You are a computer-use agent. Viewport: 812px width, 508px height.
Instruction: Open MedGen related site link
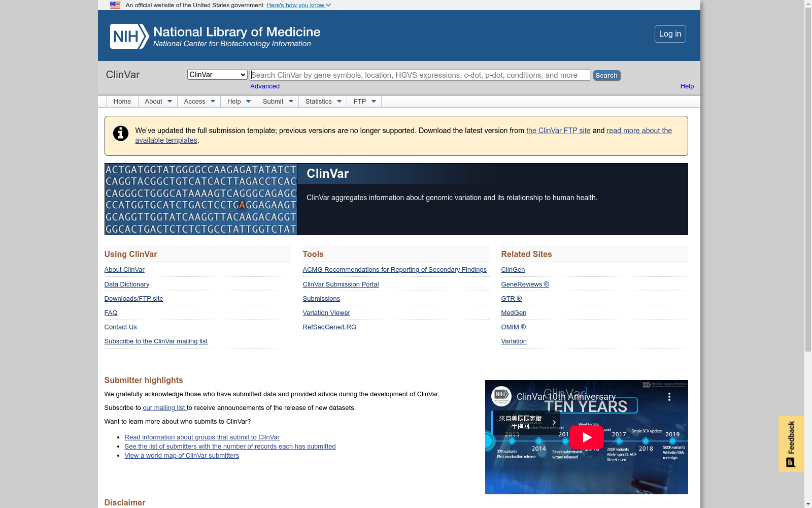pos(514,313)
